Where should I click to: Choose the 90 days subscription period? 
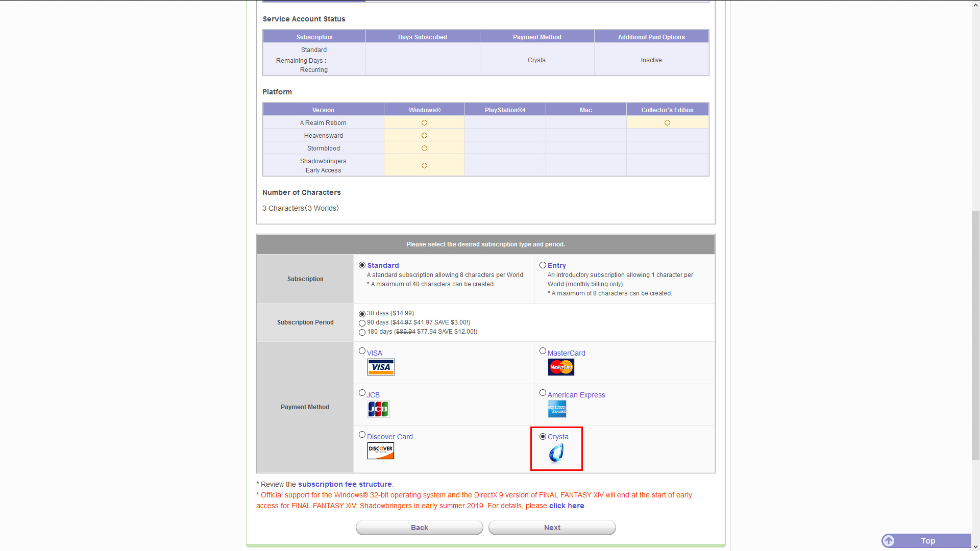tap(362, 323)
